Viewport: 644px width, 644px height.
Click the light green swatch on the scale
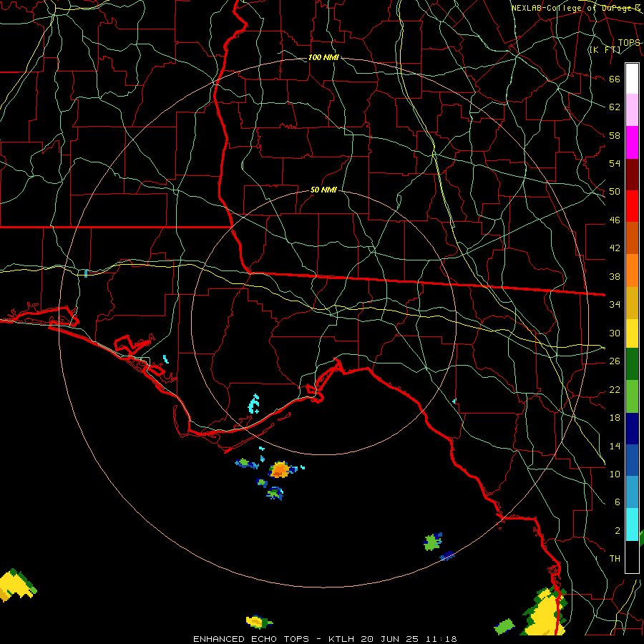632,396
